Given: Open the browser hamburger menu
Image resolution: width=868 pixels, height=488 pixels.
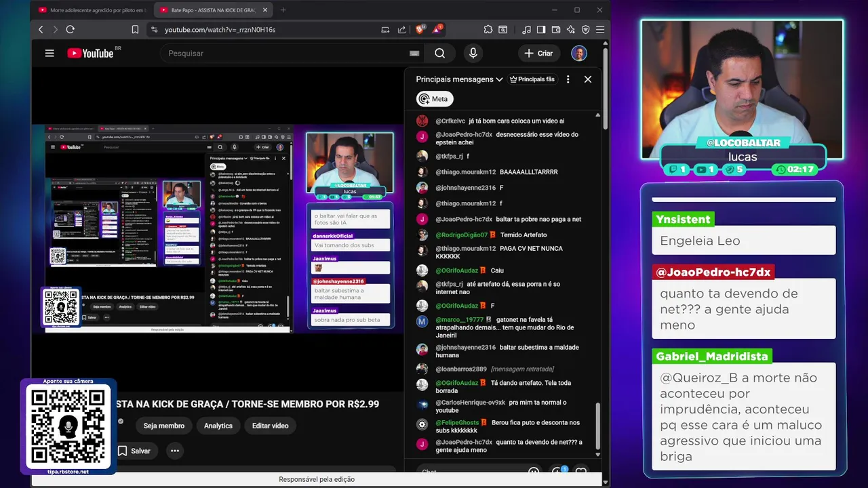Looking at the screenshot, I should tap(599, 30).
